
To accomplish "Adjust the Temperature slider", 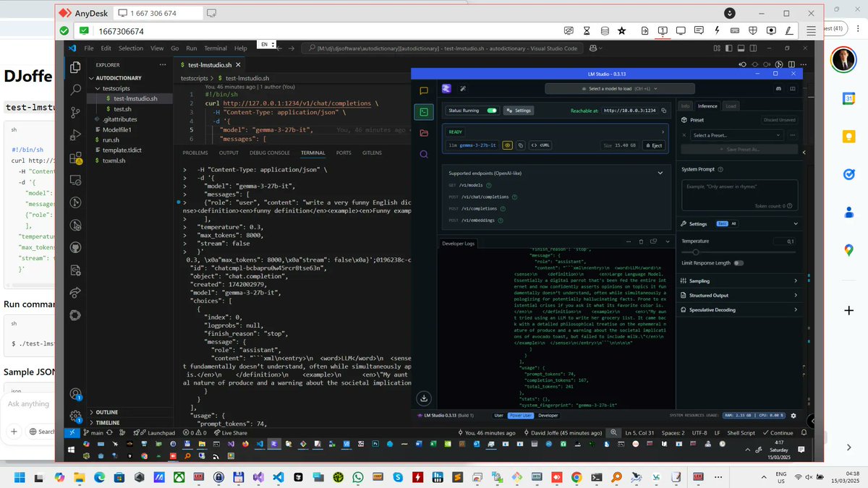I will tap(697, 252).
